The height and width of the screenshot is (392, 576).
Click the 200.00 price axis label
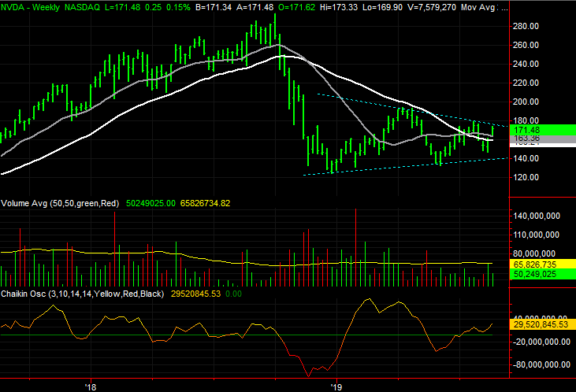click(x=526, y=102)
